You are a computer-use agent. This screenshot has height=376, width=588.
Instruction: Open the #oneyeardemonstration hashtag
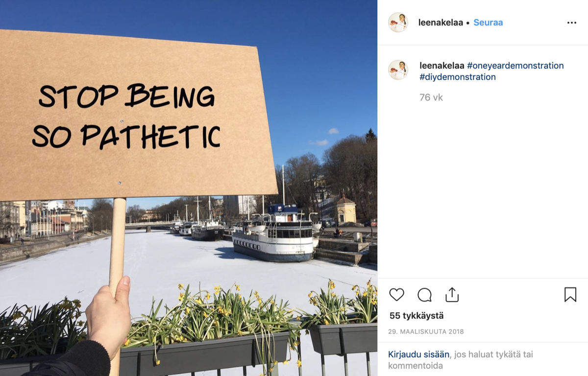(x=515, y=66)
